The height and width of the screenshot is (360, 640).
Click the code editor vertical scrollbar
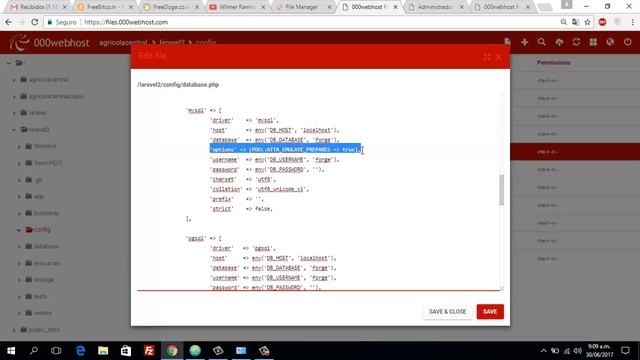[501, 190]
